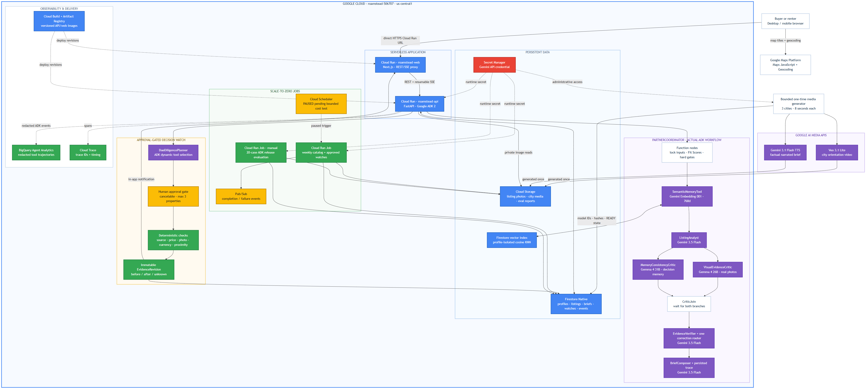The width and height of the screenshot is (868, 390).
Task: Click the SERVERLESS APPLICATION group title
Action: (408, 52)
